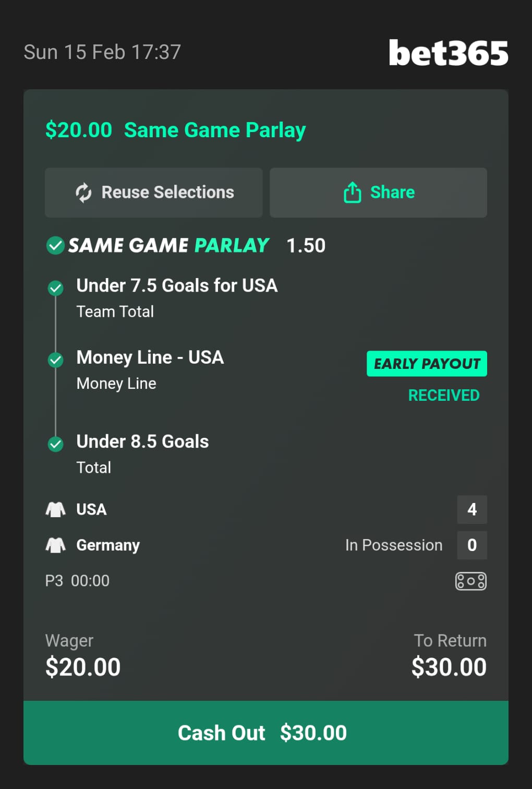Click the Same Game Parlay green checkmark
Screen dimensions: 532x789
tap(55, 245)
